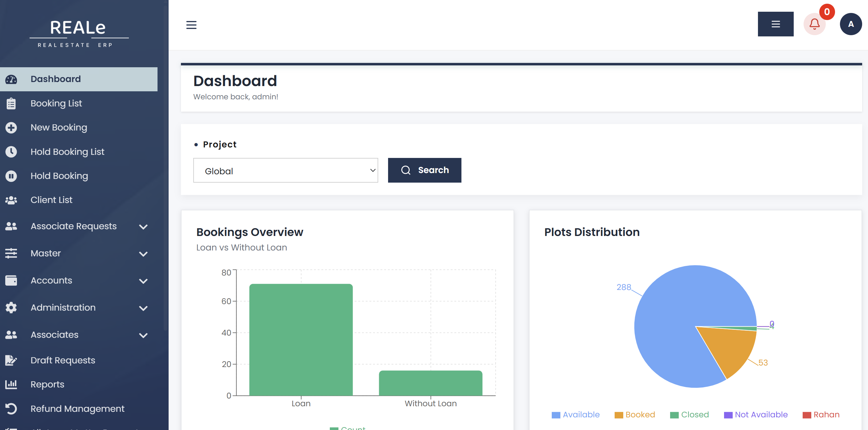Toggle the sidebar with the hamburger icon
Screen dimensions: 868x430
point(191,25)
